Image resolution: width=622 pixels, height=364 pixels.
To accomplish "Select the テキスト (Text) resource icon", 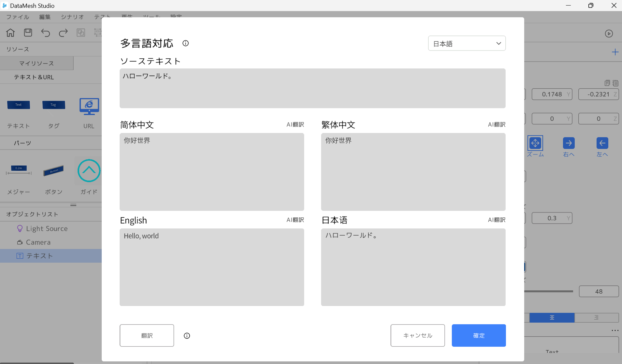I will [19, 105].
